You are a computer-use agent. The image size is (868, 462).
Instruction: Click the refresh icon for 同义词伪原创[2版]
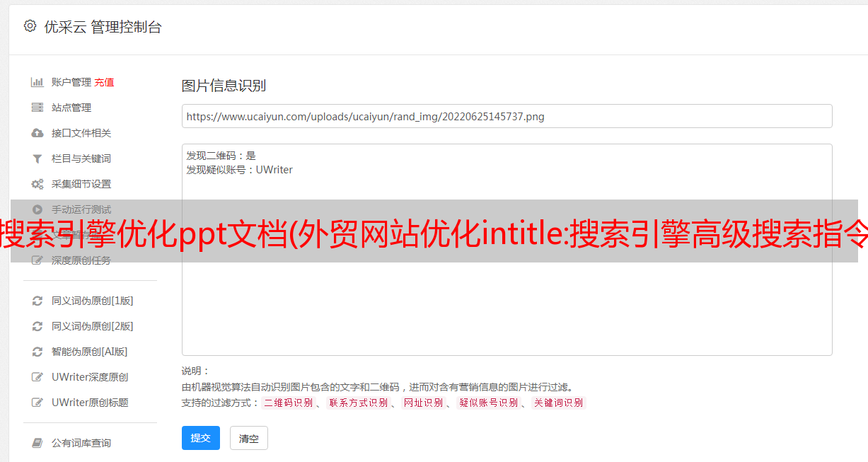[x=37, y=326]
